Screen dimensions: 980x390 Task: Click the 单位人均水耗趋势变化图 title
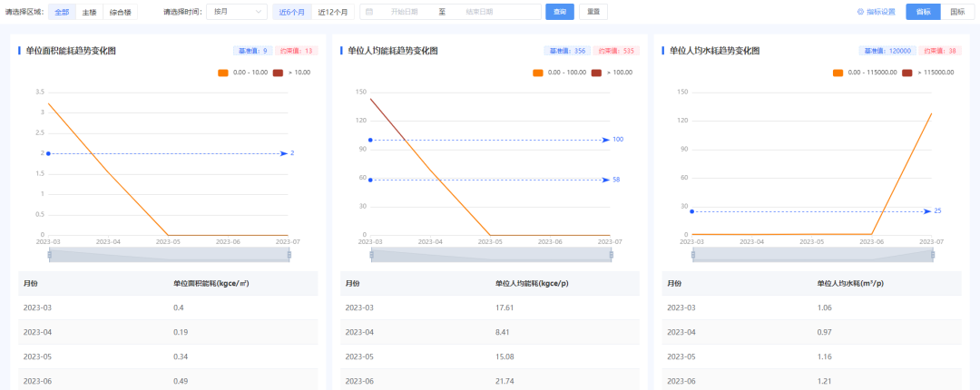(714, 52)
